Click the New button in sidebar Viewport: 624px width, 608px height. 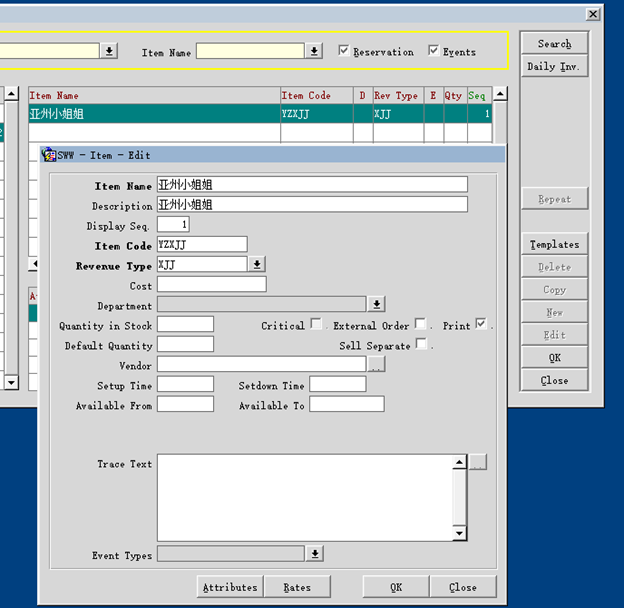coord(554,312)
